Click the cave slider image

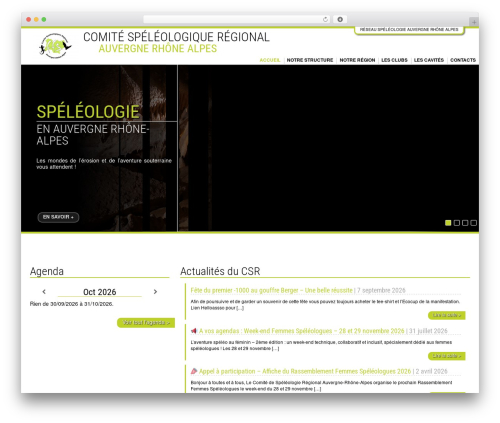click(x=250, y=148)
